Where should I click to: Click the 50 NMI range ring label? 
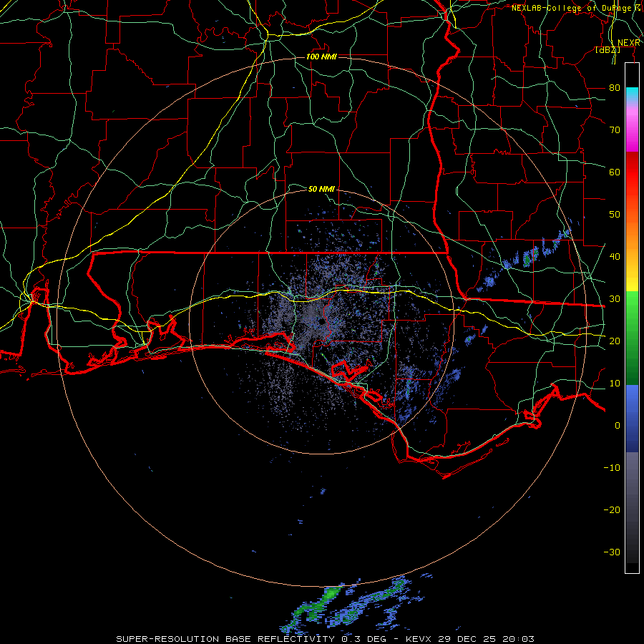point(321,189)
